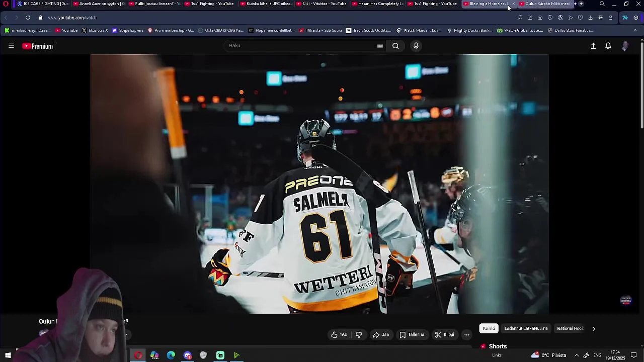The width and height of the screenshot is (644, 362).
Task: Open a new browser tab
Action: coord(581,4)
